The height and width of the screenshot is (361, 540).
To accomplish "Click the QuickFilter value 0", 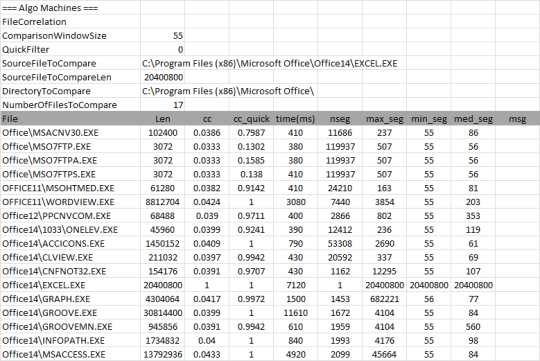I will [x=163, y=49].
